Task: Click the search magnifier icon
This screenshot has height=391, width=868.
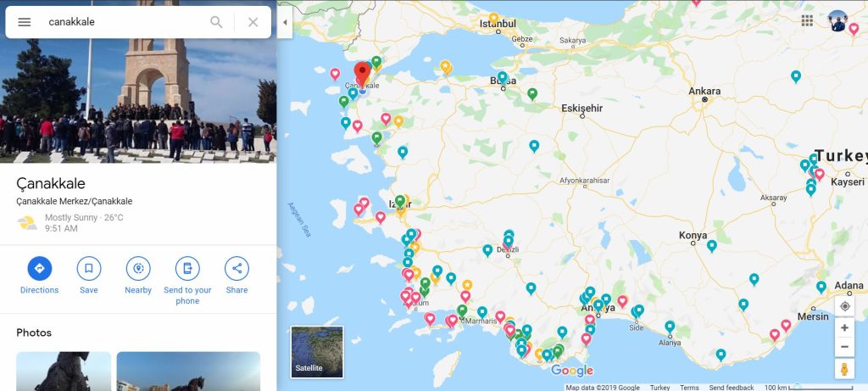Action: [217, 22]
